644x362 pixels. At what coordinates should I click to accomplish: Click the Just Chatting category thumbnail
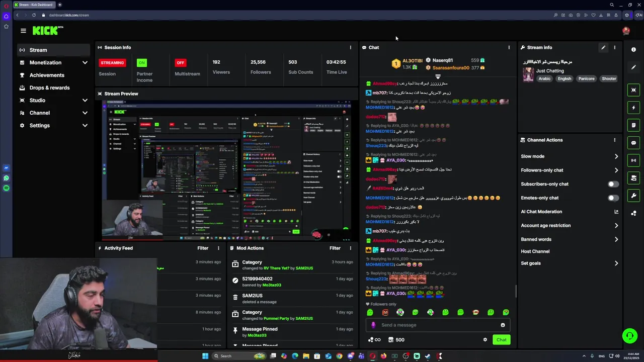point(528,74)
